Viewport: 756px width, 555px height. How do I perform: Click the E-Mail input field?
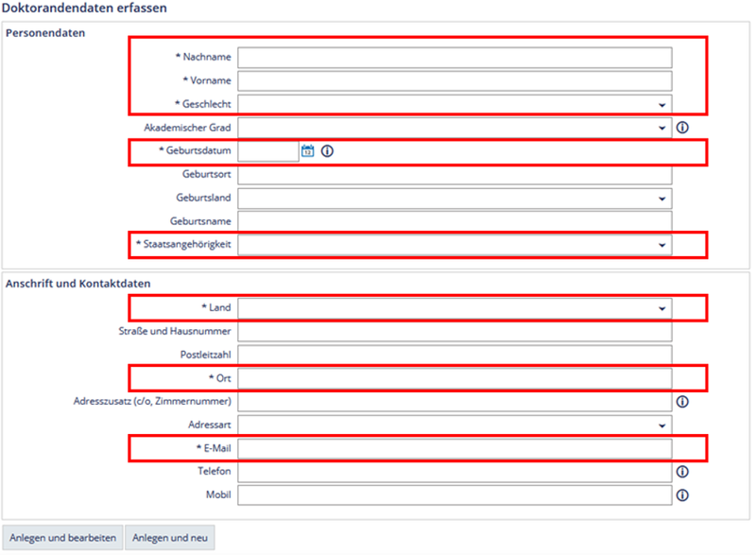[x=455, y=448]
